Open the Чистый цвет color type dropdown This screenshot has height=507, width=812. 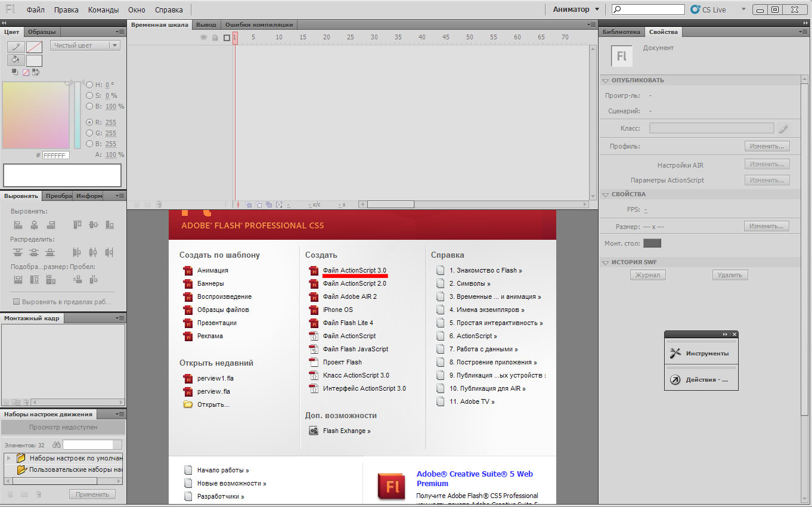tap(85, 45)
